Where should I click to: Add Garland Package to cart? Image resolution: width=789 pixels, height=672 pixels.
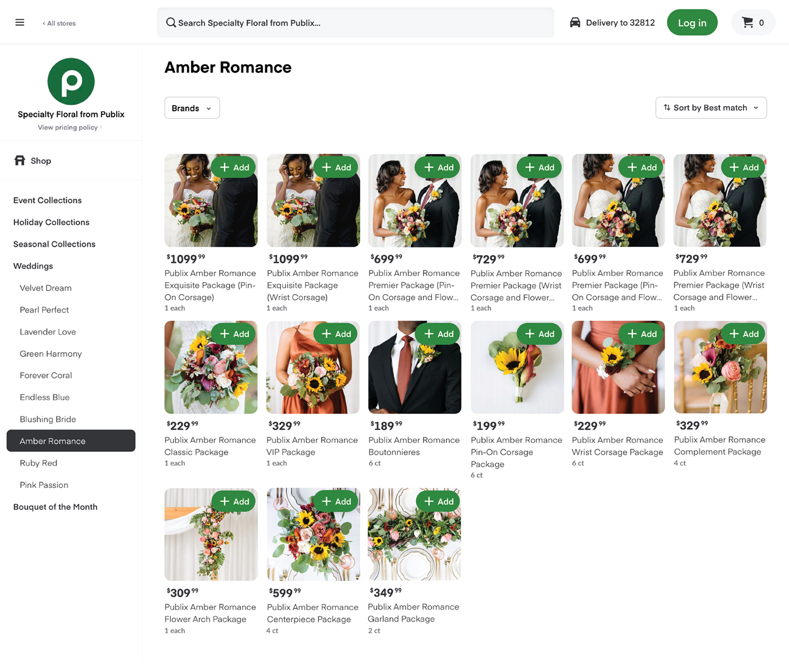pyautogui.click(x=438, y=501)
